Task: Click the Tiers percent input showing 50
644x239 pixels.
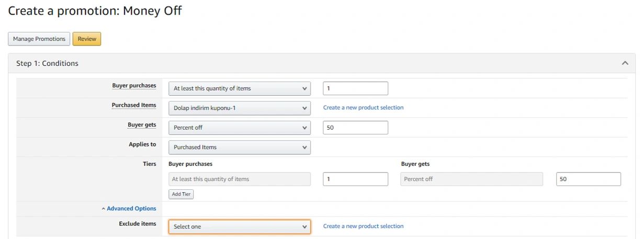Action: pos(588,179)
